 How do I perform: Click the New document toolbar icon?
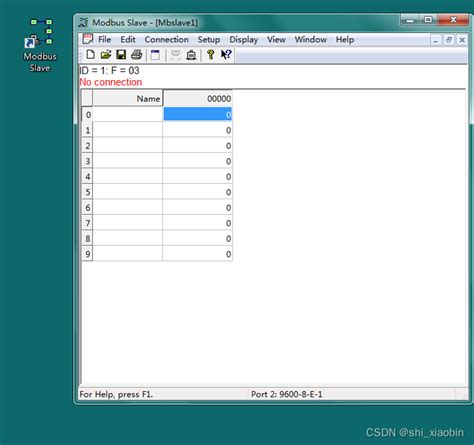click(90, 54)
